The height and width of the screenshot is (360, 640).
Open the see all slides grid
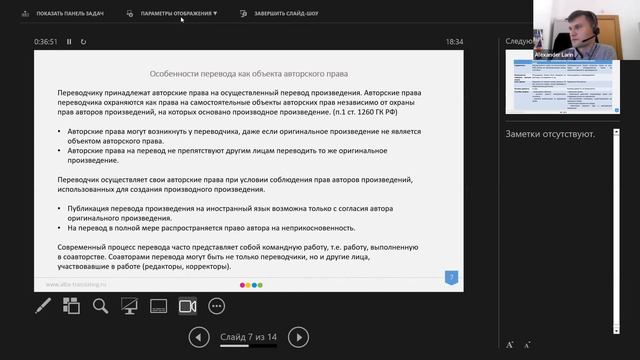pyautogui.click(x=71, y=306)
